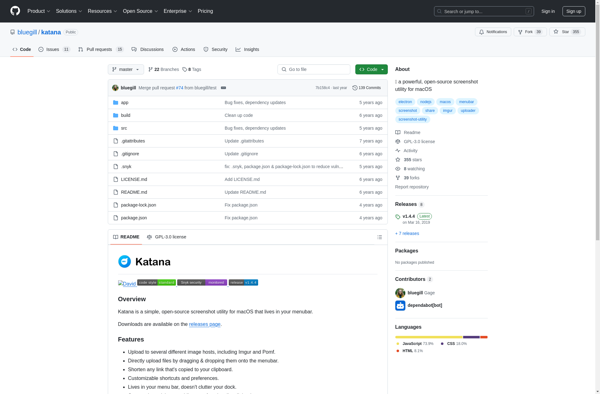Click the JavaScript segment of languages bar
Image resolution: width=600 pixels, height=394 pixels.
[x=429, y=337]
